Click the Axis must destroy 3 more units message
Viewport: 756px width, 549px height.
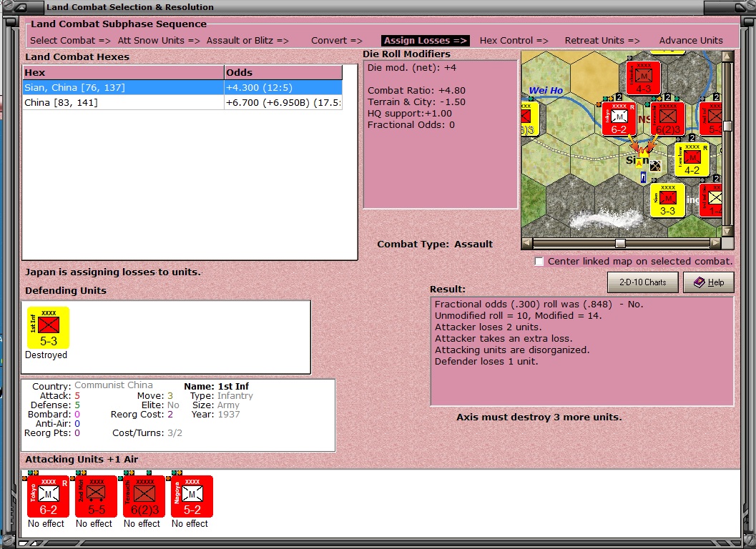(x=539, y=417)
